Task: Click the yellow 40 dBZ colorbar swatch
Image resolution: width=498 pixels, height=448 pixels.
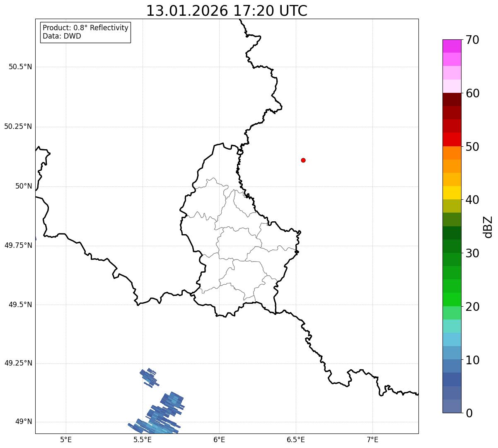Action: (x=452, y=193)
